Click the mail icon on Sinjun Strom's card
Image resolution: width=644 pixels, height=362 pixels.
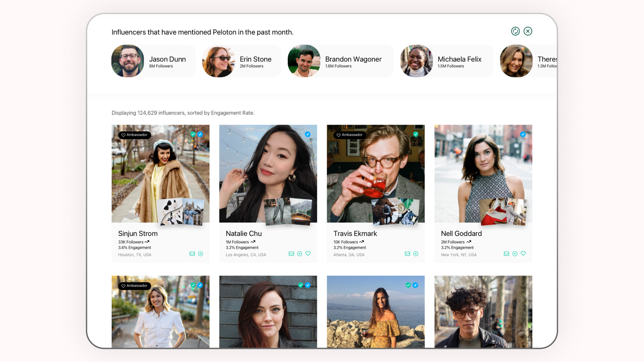[192, 254]
